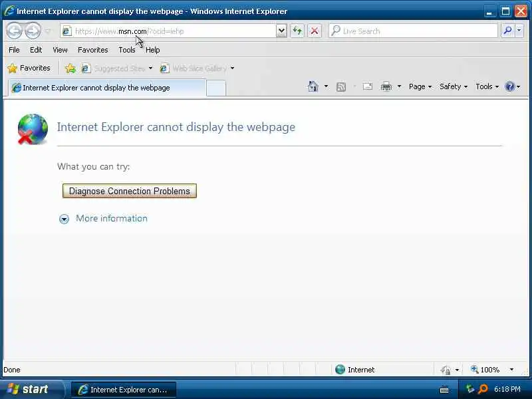Click the 'What you can try:' text
Viewport: 532px width, 399px height.
(x=94, y=167)
